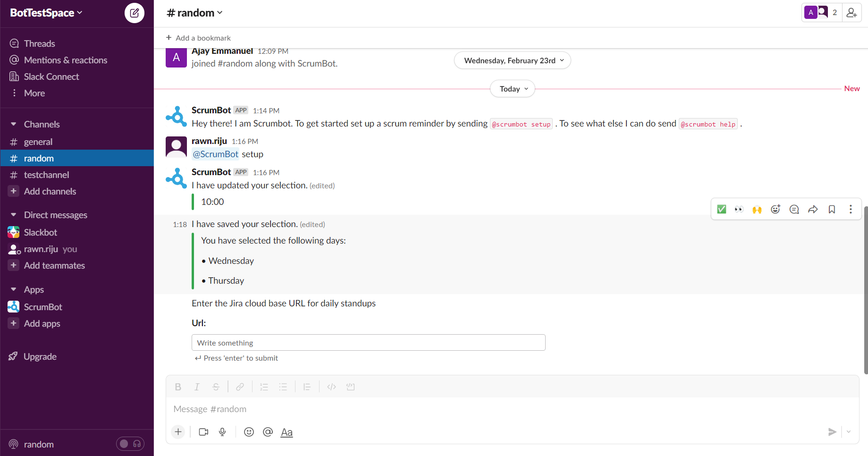
Task: Collapse the Direct messages section
Action: click(14, 215)
